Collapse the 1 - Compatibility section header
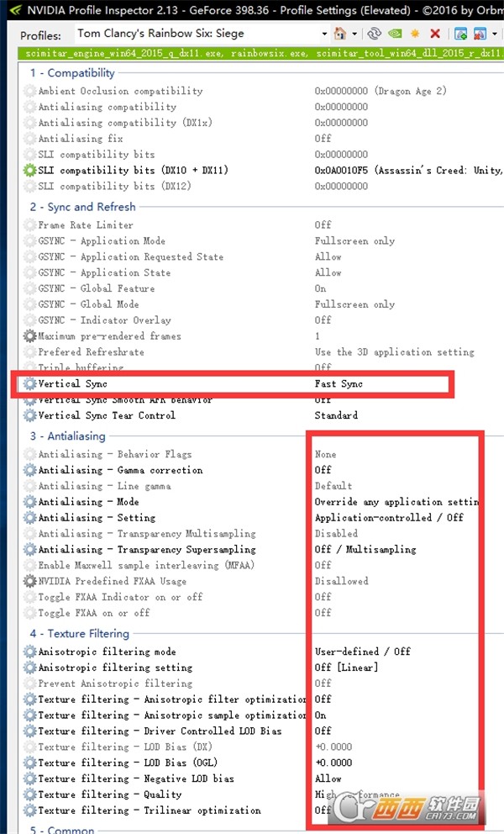 tap(72, 73)
